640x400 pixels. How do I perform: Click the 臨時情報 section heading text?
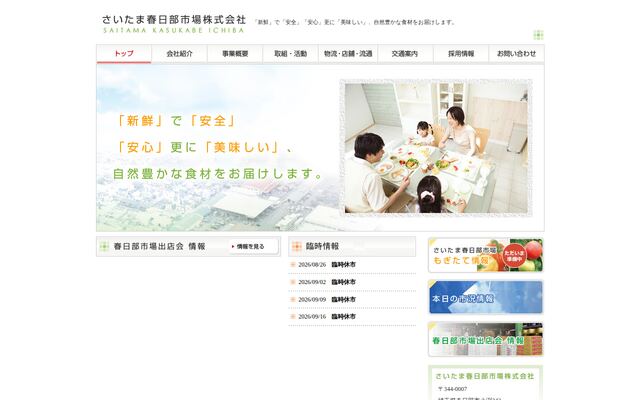click(x=322, y=246)
